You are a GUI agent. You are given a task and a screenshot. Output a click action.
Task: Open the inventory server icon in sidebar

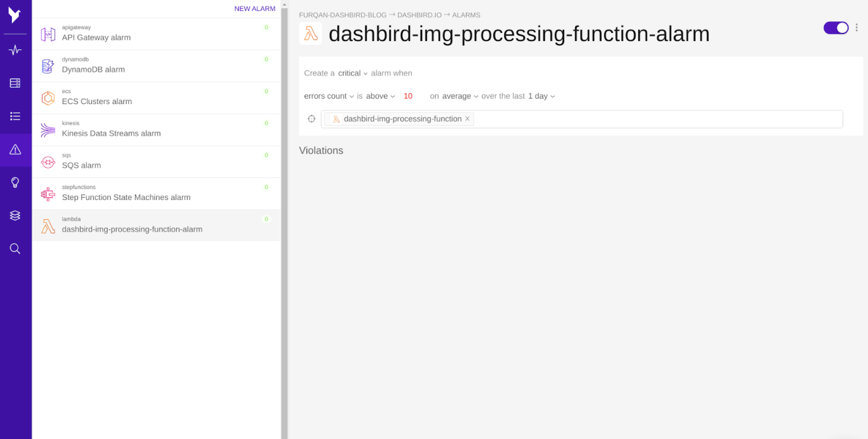click(15, 83)
